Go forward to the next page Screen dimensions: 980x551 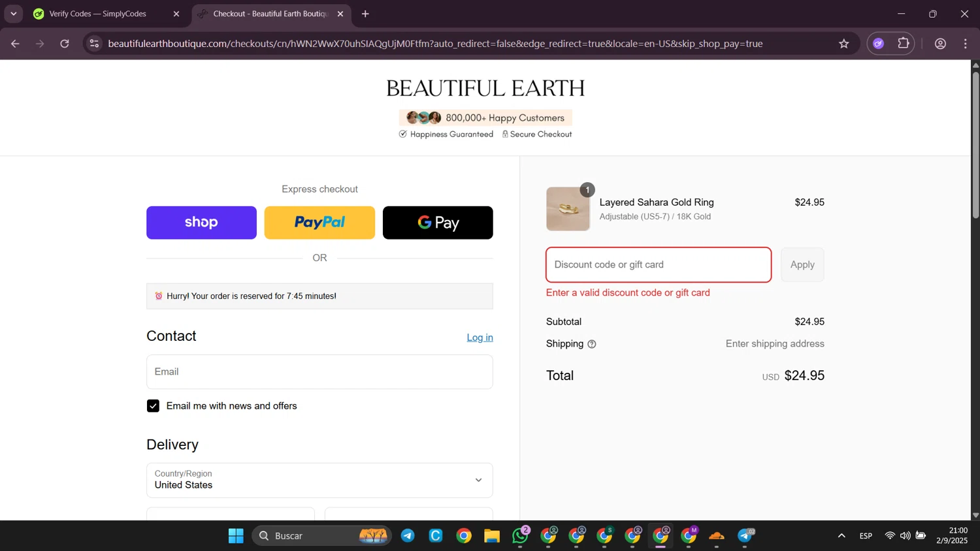(40, 44)
